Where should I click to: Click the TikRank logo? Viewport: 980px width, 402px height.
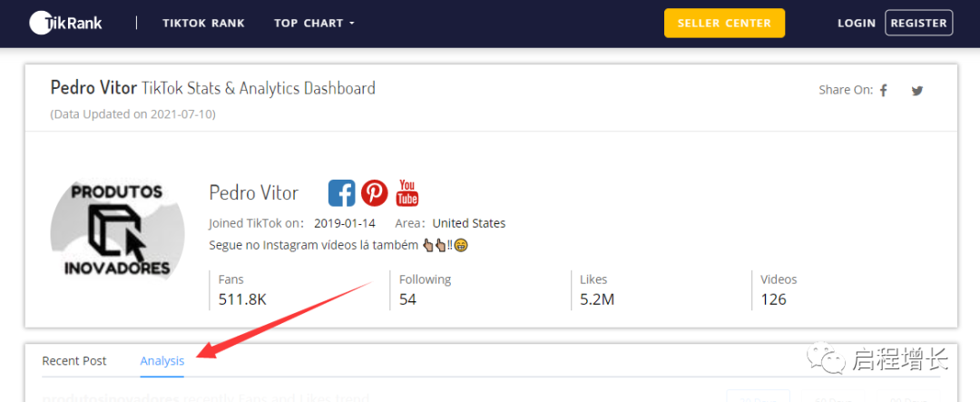coord(65,23)
